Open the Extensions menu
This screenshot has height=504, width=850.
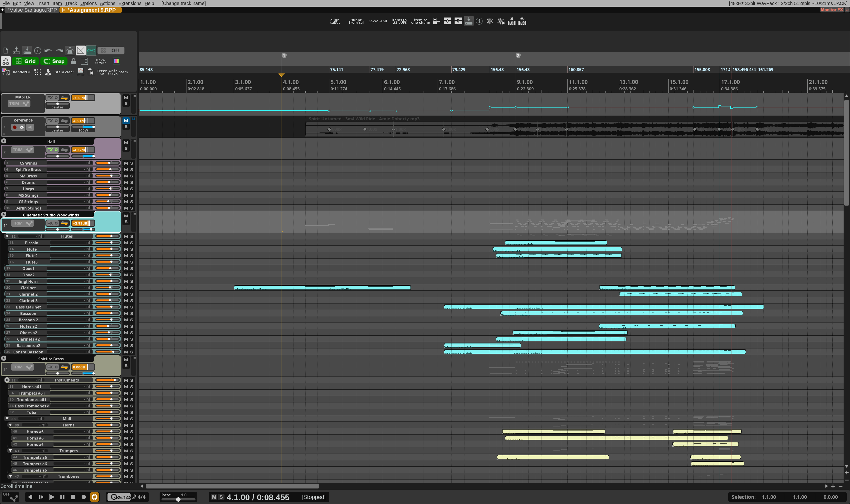pos(129,3)
